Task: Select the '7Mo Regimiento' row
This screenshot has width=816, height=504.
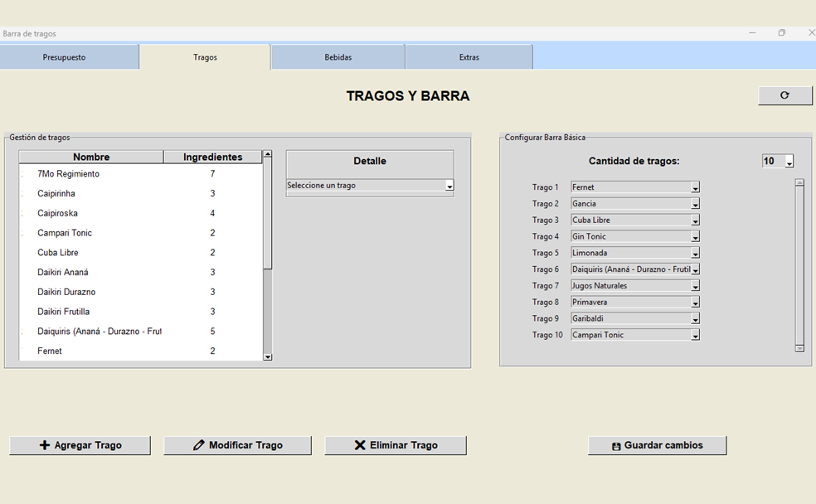Action: [x=140, y=174]
